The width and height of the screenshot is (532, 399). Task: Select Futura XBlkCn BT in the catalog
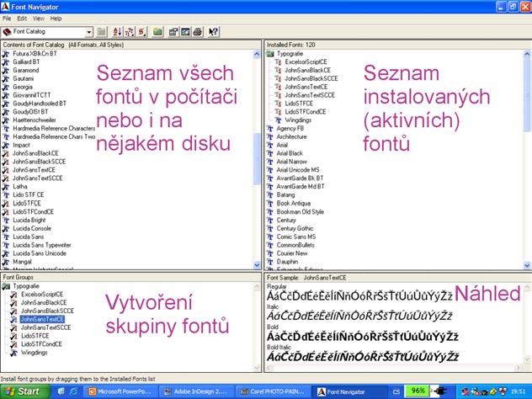35,54
